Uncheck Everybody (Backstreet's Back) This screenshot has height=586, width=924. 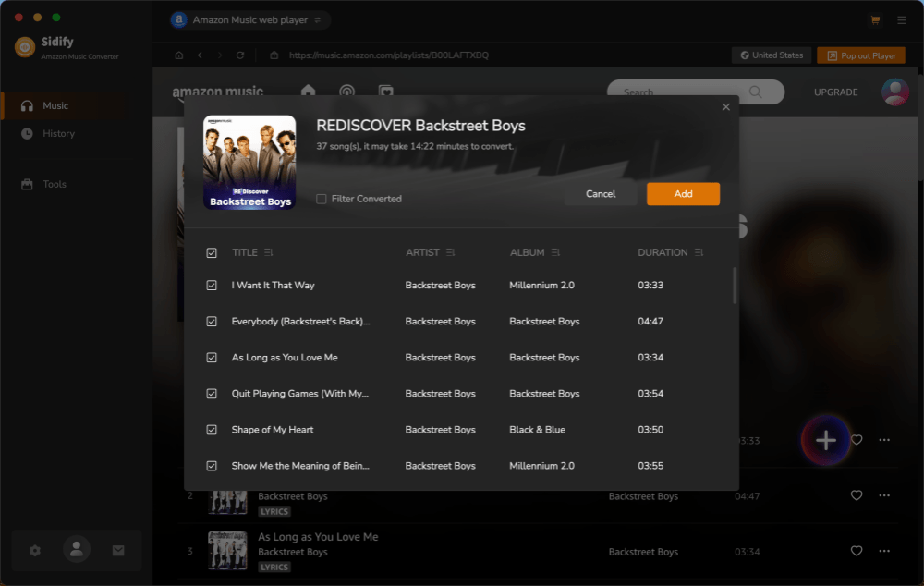212,322
